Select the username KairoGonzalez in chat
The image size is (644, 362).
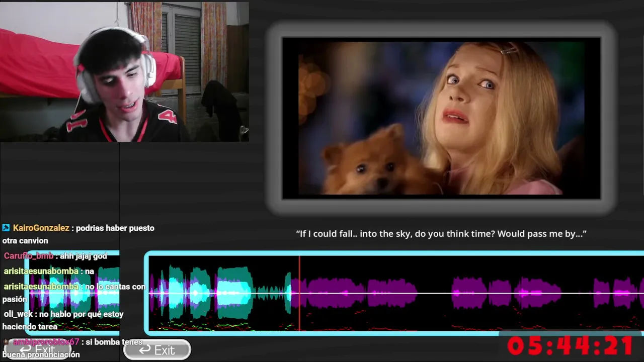tap(41, 228)
